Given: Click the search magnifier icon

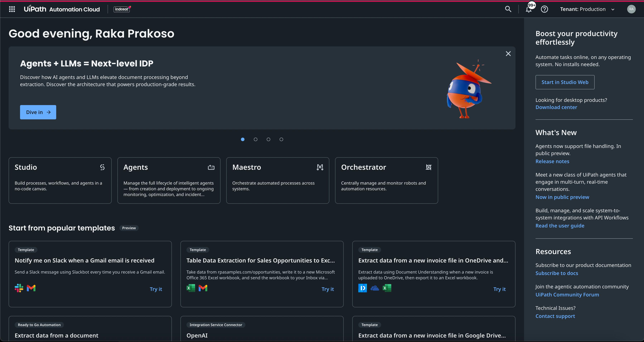Looking at the screenshot, I should (508, 9).
